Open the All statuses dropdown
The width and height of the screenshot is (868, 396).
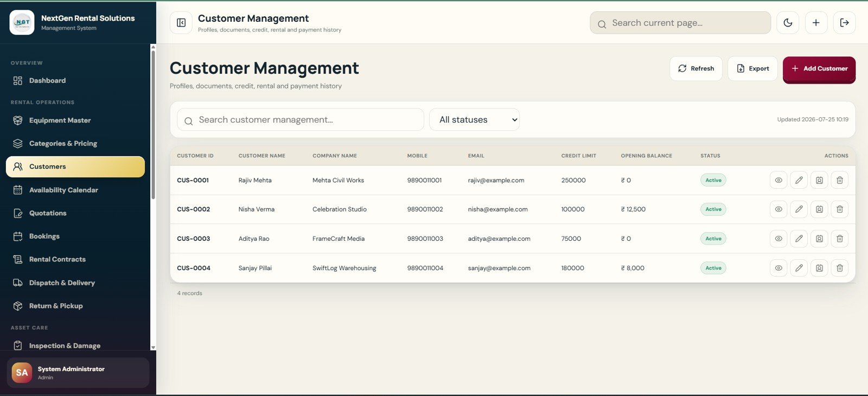pyautogui.click(x=474, y=119)
